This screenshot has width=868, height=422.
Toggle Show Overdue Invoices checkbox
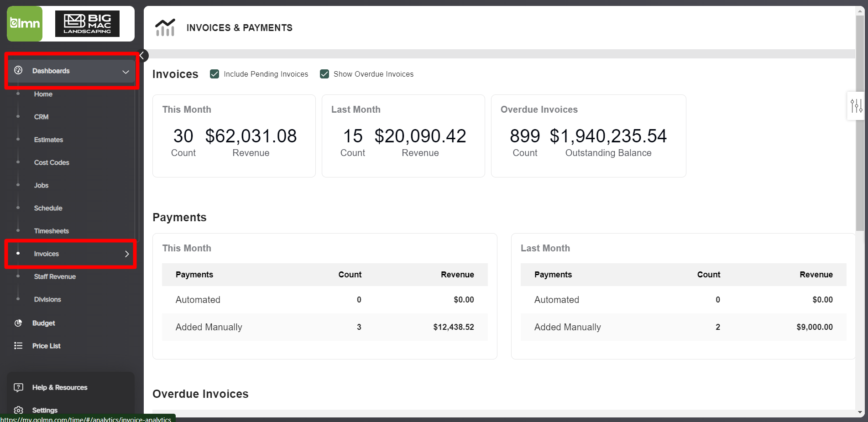(324, 74)
